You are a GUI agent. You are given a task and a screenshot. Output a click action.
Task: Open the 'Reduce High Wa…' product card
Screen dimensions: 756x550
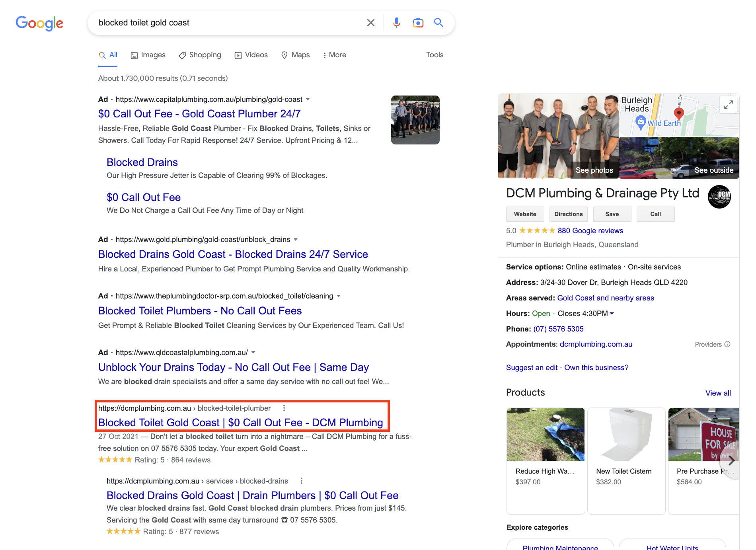pos(546,461)
